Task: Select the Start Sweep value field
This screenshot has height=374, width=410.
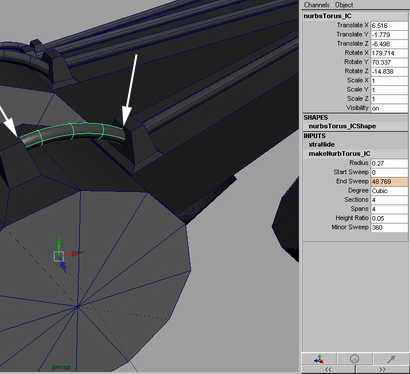Action: tap(389, 172)
